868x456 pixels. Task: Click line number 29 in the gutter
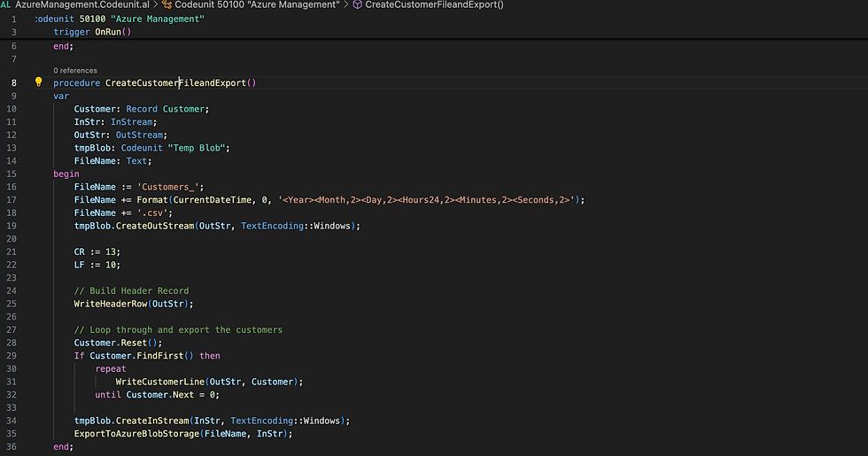(12, 356)
